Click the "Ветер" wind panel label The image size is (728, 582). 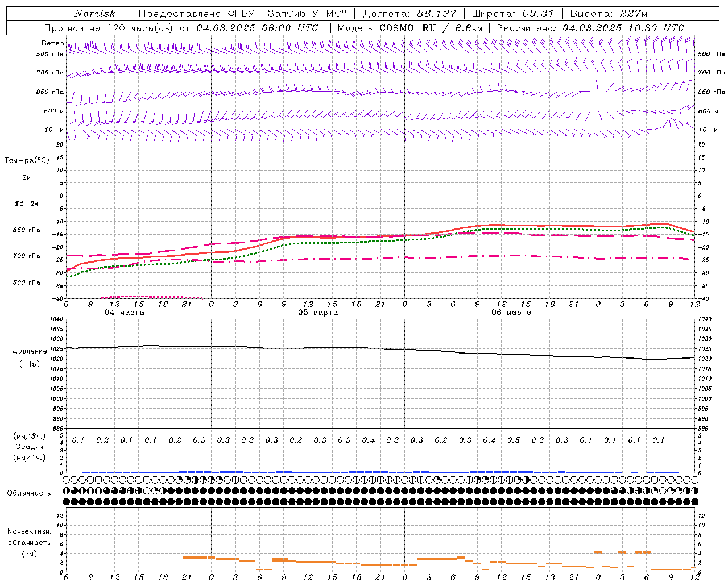click(52, 43)
